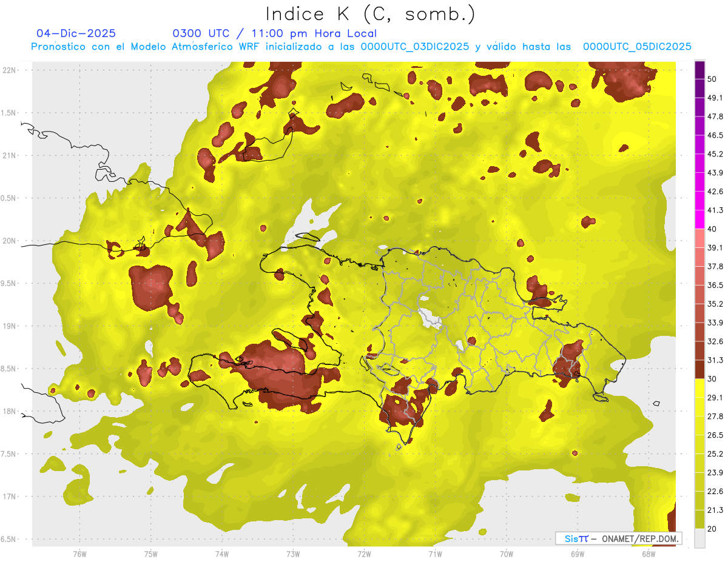Click the '68W' longitude label
This screenshot has height=562, width=728.
[x=648, y=554]
